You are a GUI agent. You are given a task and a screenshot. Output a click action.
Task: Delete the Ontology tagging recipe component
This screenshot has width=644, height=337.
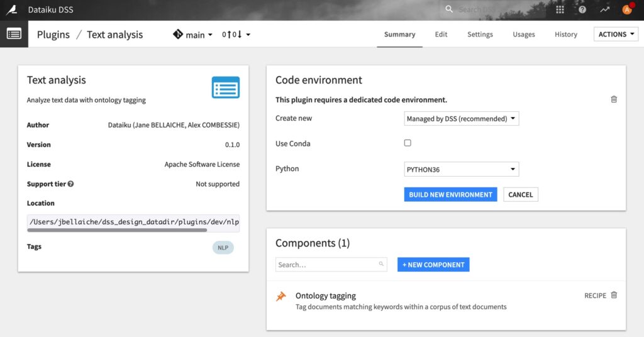pyautogui.click(x=614, y=295)
